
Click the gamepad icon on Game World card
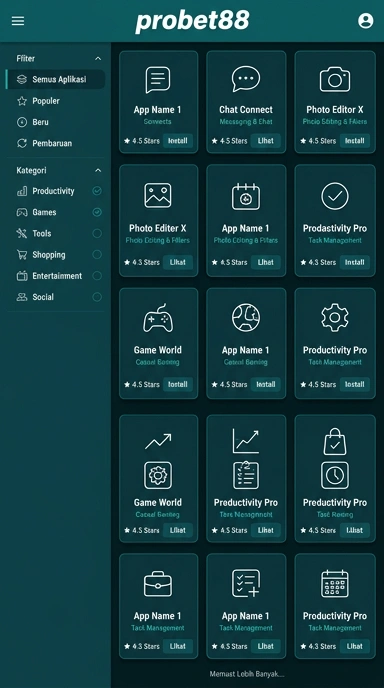pyautogui.click(x=158, y=318)
